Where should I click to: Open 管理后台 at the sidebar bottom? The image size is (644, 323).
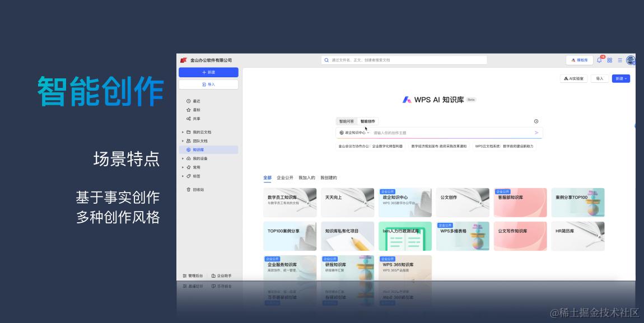pos(193,276)
